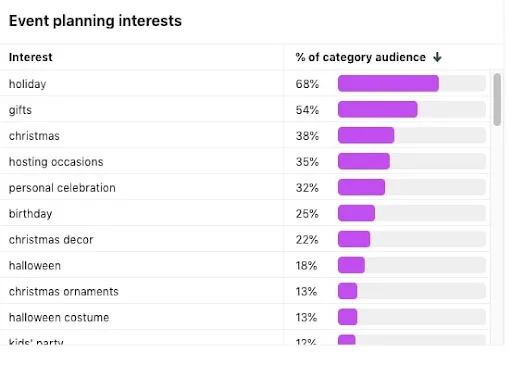Choose the halloween costume row
This screenshot has width=512, height=378.
[x=245, y=318]
